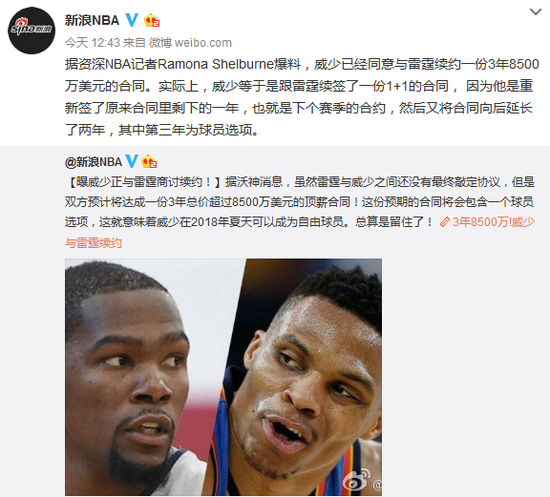Open the @新浪NBA reposted author link

[93, 162]
